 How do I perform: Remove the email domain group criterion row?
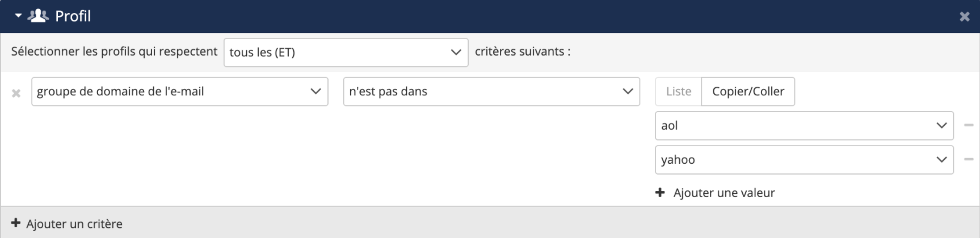pos(16,93)
